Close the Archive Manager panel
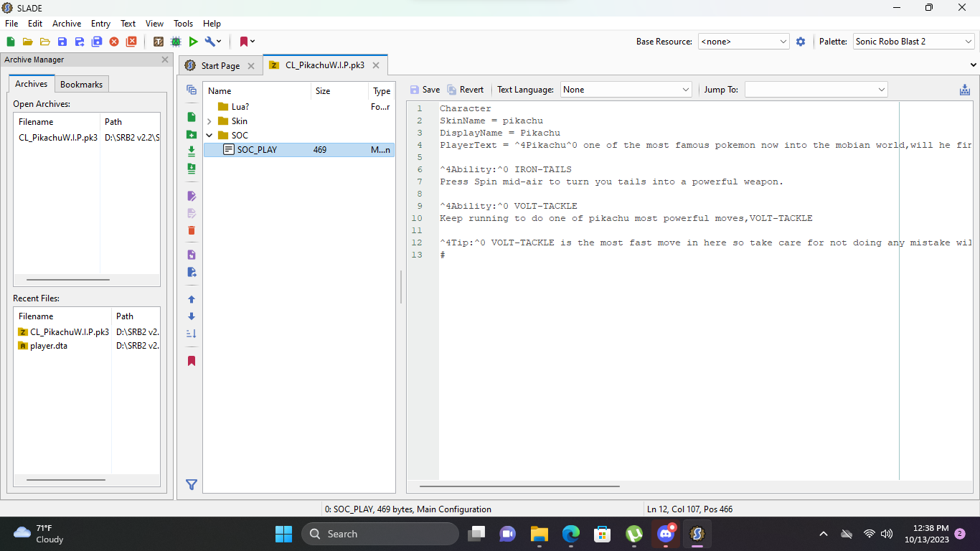 (x=165, y=60)
